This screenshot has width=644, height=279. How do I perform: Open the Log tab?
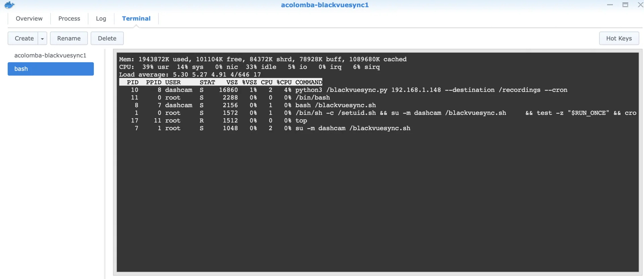pos(101,18)
